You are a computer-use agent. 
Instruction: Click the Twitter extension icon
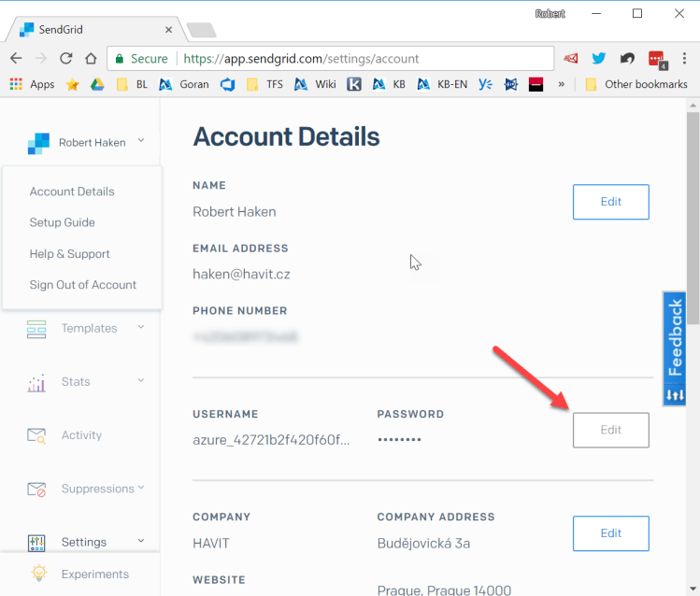(599, 58)
